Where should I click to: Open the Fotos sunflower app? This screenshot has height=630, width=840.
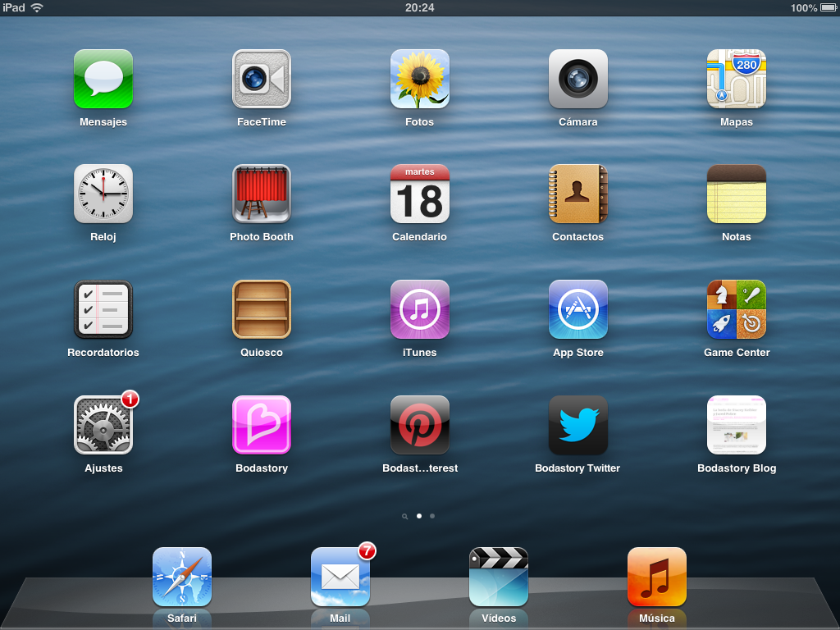419,80
